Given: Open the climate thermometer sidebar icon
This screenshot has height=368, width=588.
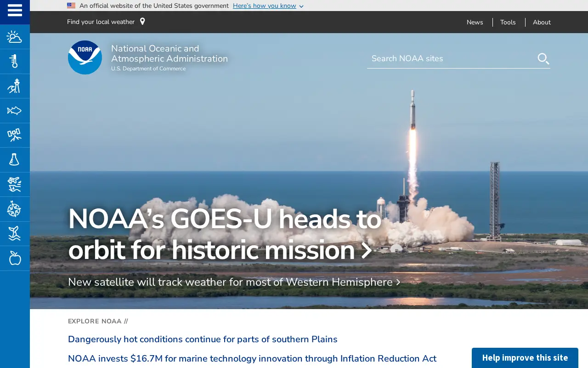Looking at the screenshot, I should pyautogui.click(x=15, y=61).
